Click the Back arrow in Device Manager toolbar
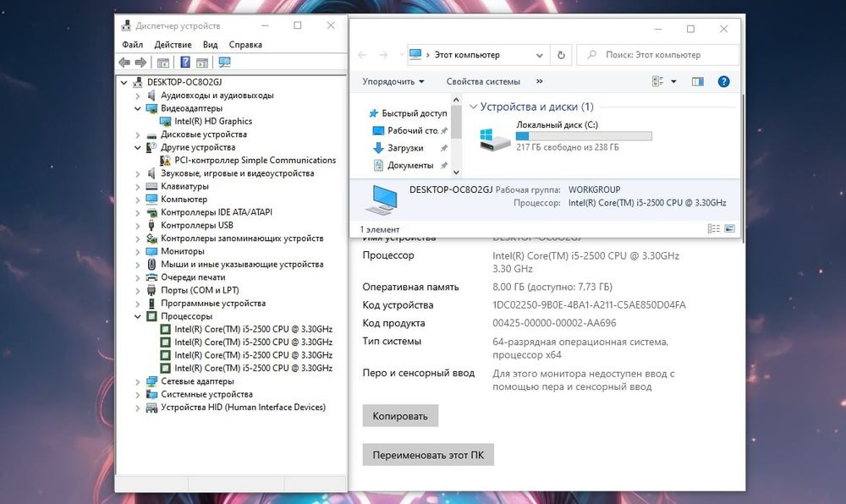The image size is (846, 504). 124,63
